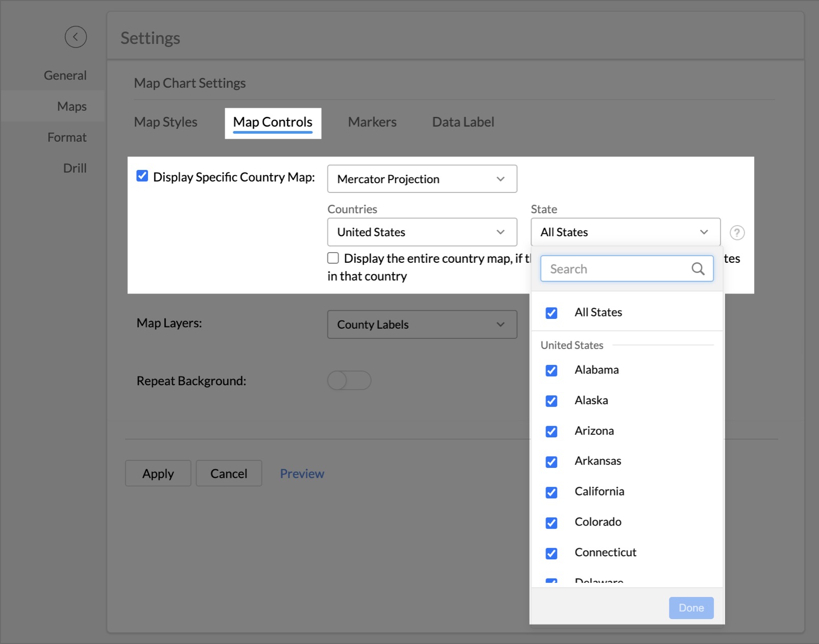Go to the Data Label tab
Image resolution: width=819 pixels, height=644 pixels.
click(463, 122)
